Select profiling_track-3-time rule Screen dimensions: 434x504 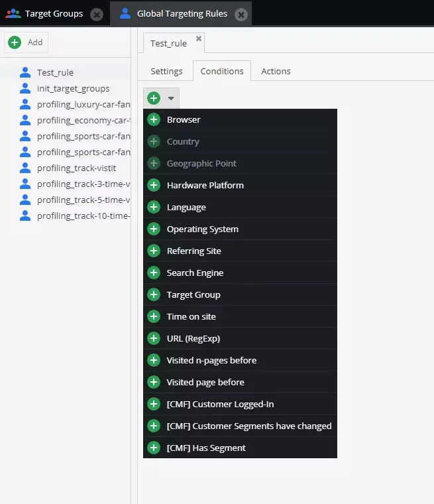(65, 184)
